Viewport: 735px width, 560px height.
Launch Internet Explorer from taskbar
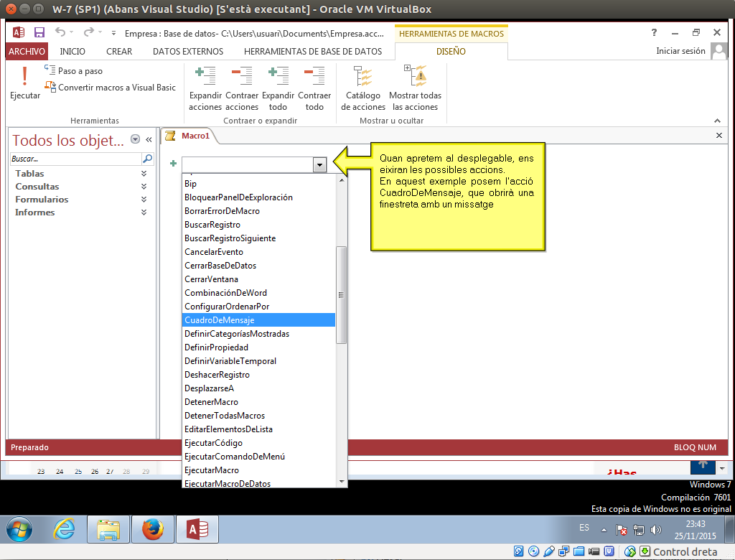(x=64, y=530)
